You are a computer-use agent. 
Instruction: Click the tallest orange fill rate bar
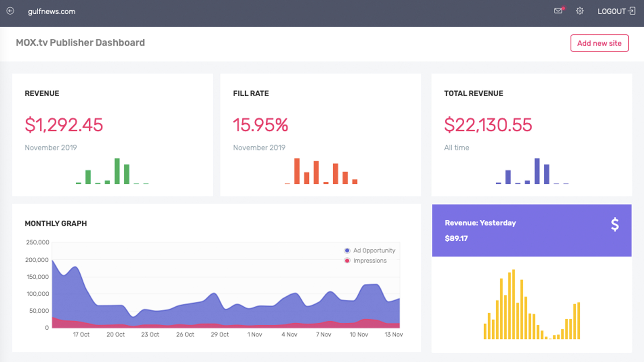pos(297,171)
